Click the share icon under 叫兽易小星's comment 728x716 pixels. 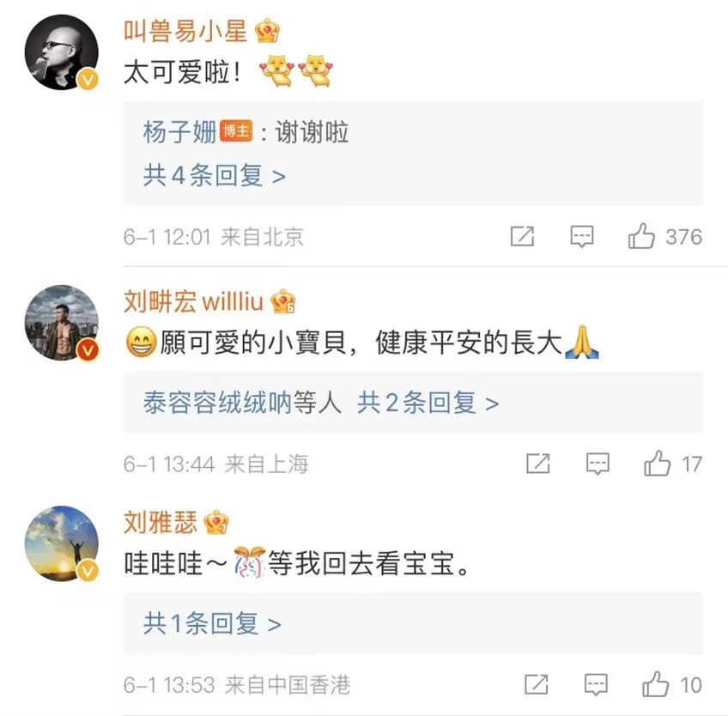pos(522,236)
